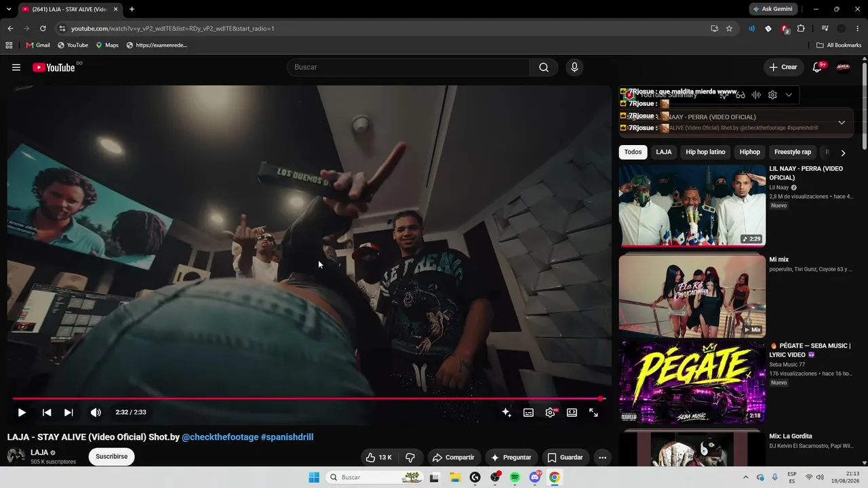This screenshot has height=488, width=868.
Task: Open LIL NAAY - PERRA video thumbnail
Action: 692,205
